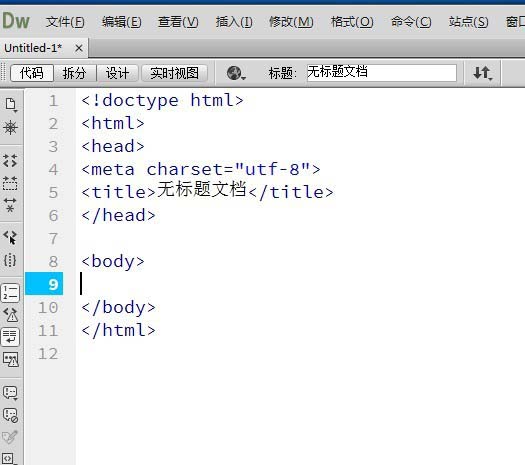The image size is (525, 465).
Task: Toggle word wrap in code view
Action: (x=10, y=337)
